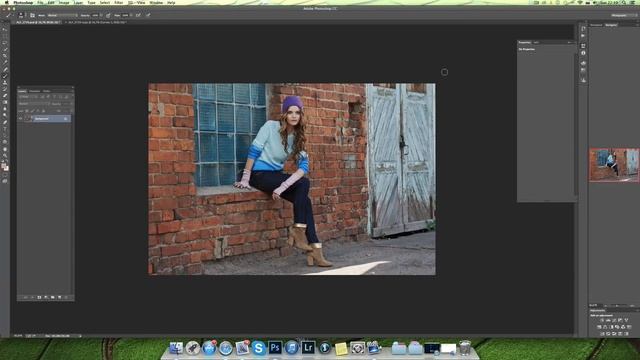This screenshot has height=360, width=640.
Task: Select the Quick Selection tool
Action: click(x=5, y=49)
